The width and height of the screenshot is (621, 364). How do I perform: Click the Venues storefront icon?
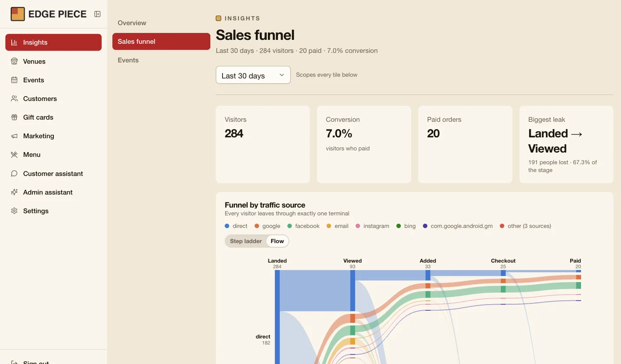14,61
